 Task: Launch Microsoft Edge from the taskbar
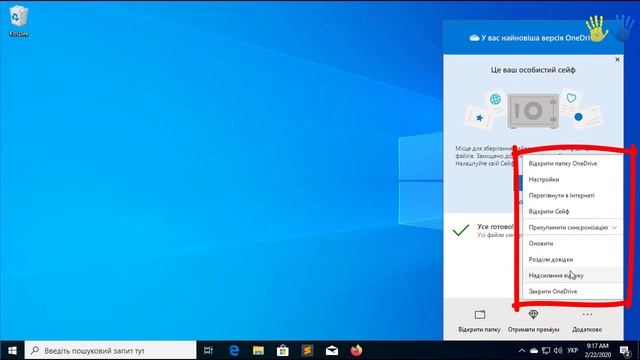(x=234, y=350)
